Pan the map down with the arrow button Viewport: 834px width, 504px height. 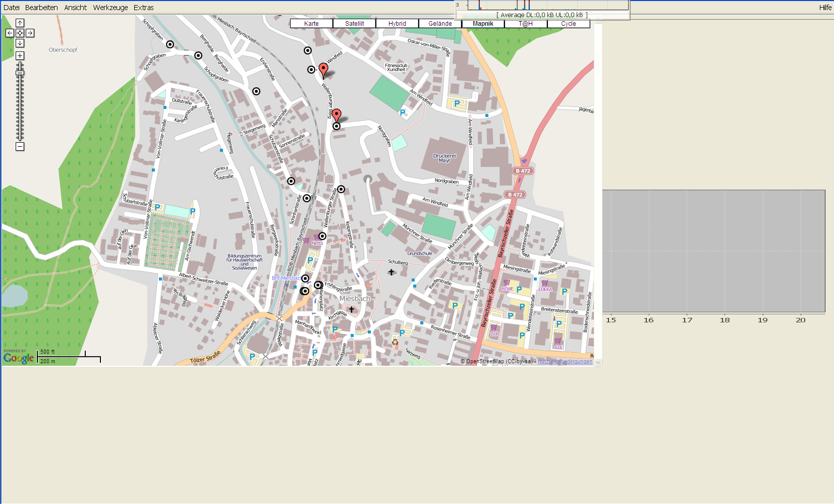coord(20,43)
